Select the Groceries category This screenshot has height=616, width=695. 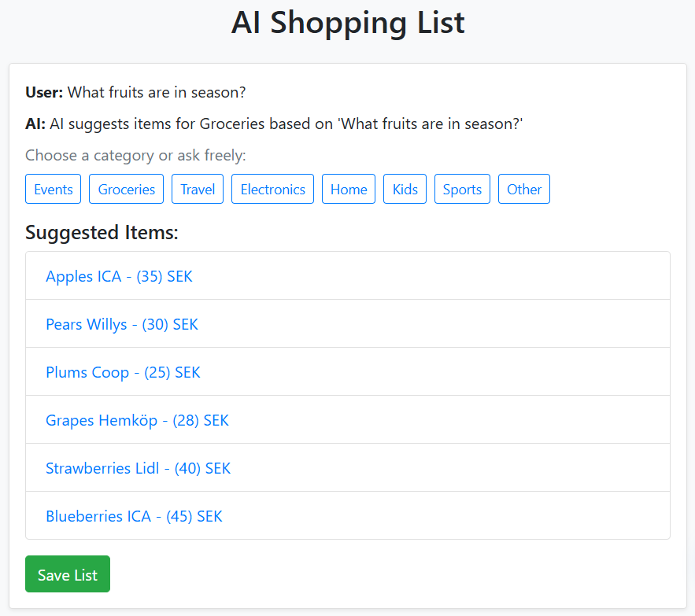126,189
